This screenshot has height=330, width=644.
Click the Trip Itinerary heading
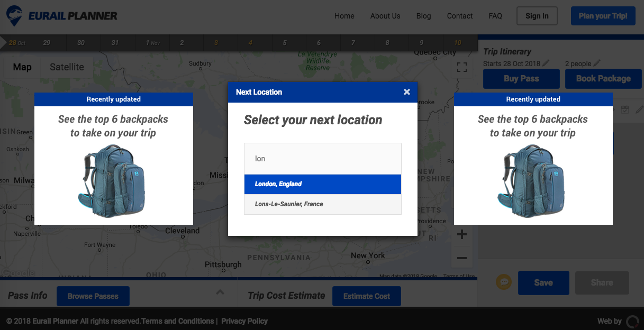pyautogui.click(x=507, y=52)
